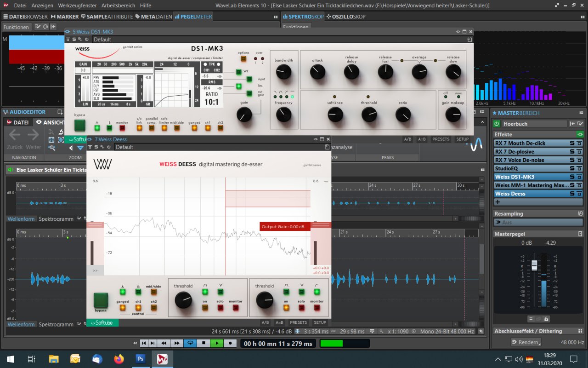This screenshot has width=588, height=368.
Task: Switch to the Metadaten tab
Action: tap(153, 17)
